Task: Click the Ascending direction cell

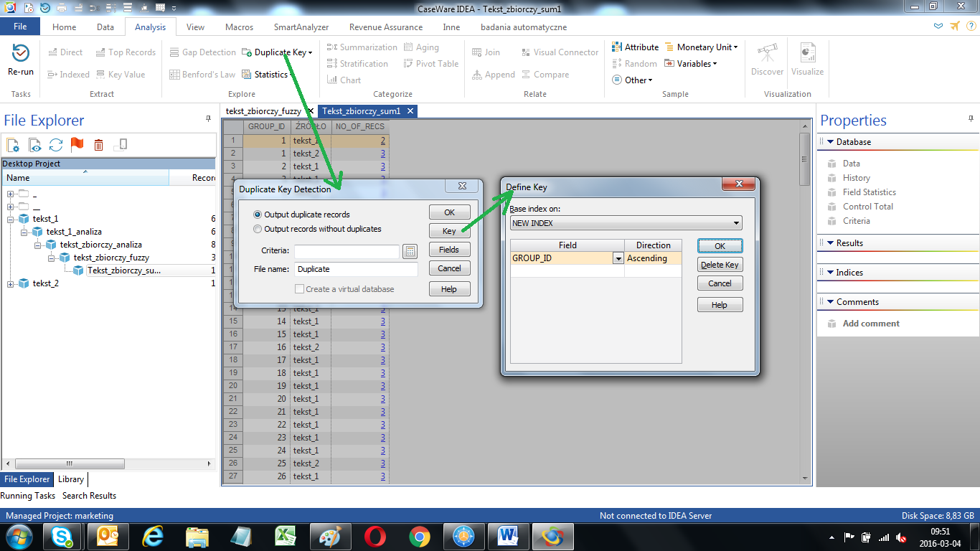Action: point(653,258)
